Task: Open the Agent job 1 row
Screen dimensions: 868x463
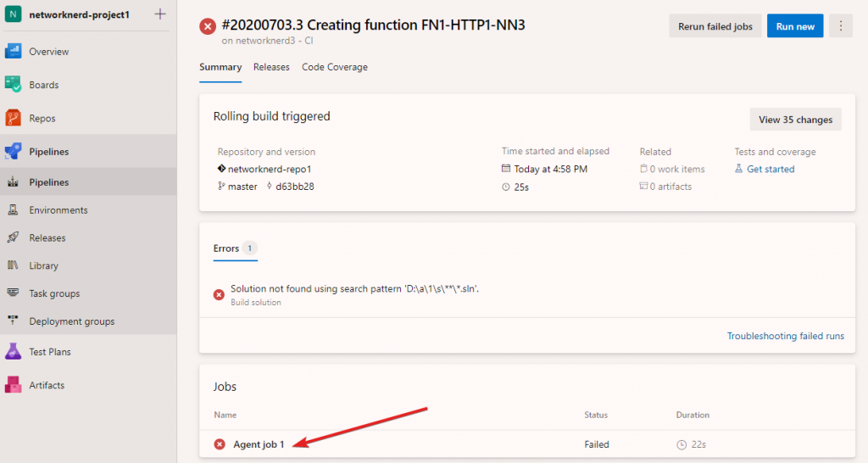Action: pyautogui.click(x=527, y=444)
